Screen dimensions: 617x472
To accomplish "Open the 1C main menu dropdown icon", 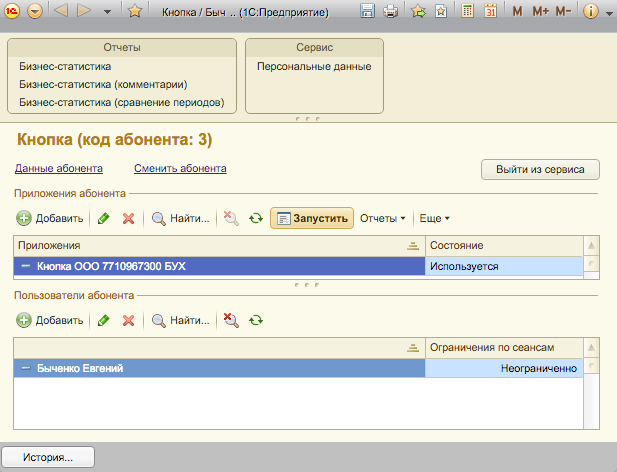I will click(35, 11).
